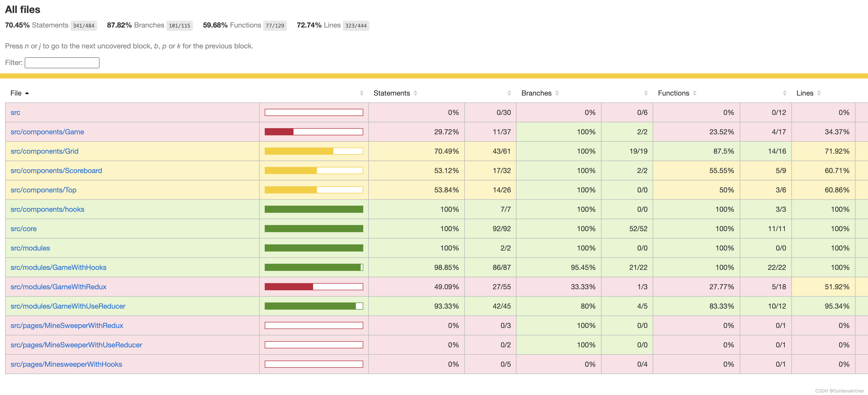Sort by Statements count arrows
868x395 pixels.
point(509,93)
